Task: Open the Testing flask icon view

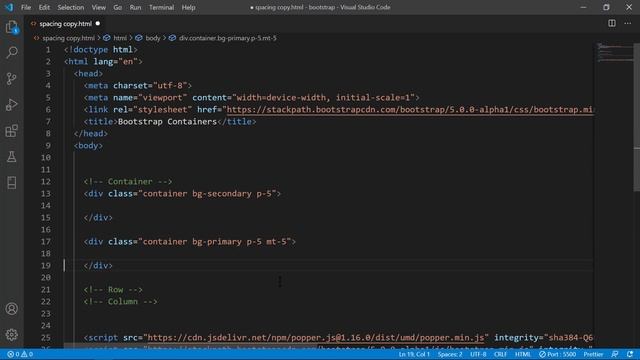Action: click(12, 157)
